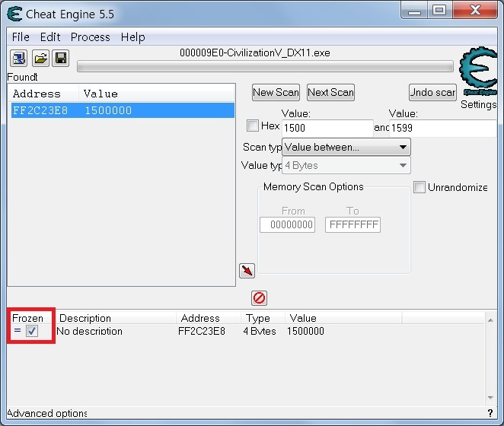Click the cheat table scrollbar up arrow
504x426 pixels.
[x=490, y=320]
